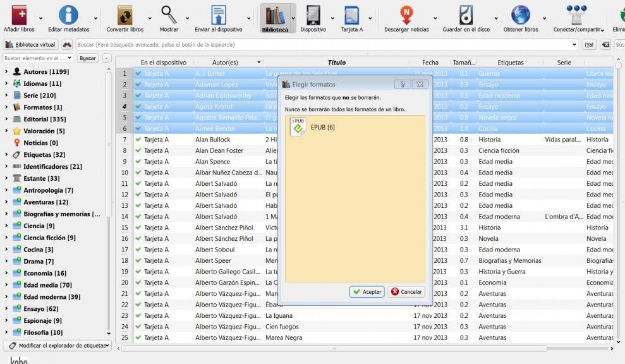The width and height of the screenshot is (625, 364).
Task: Open the Dispositivo view icon
Action: coord(313,15)
